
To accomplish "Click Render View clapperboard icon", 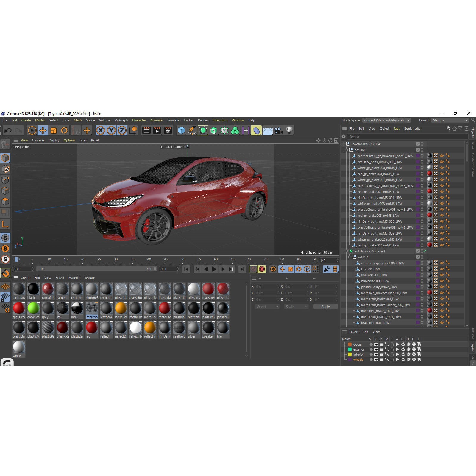I will [146, 130].
